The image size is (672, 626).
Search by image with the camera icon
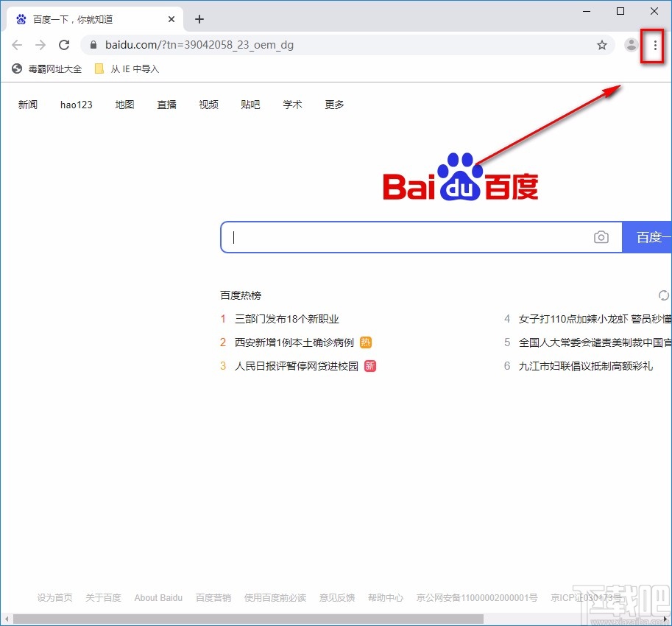click(x=601, y=237)
